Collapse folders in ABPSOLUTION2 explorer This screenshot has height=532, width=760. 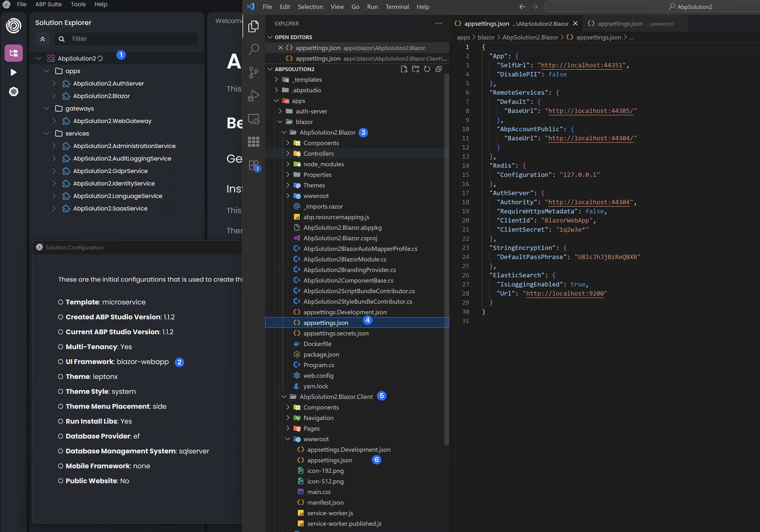tap(439, 69)
